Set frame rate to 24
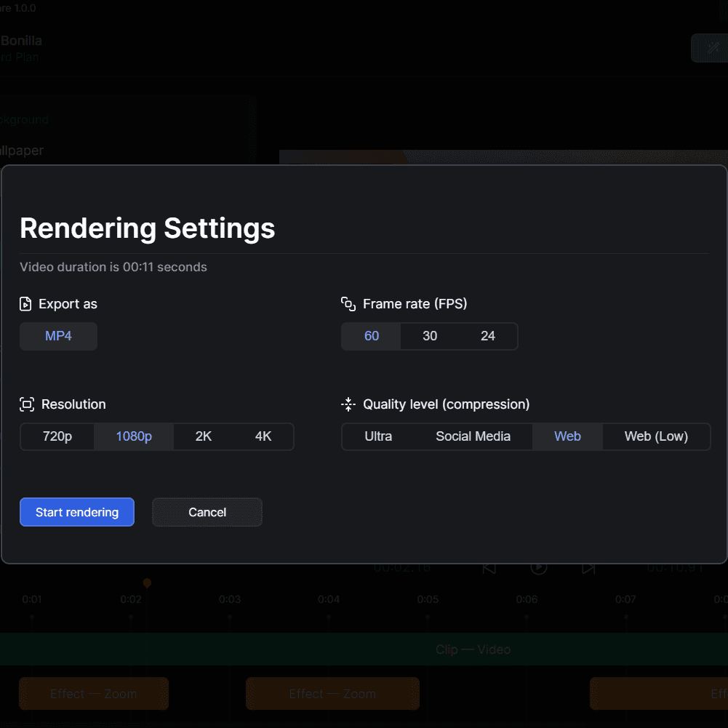Image resolution: width=728 pixels, height=728 pixels. [488, 336]
